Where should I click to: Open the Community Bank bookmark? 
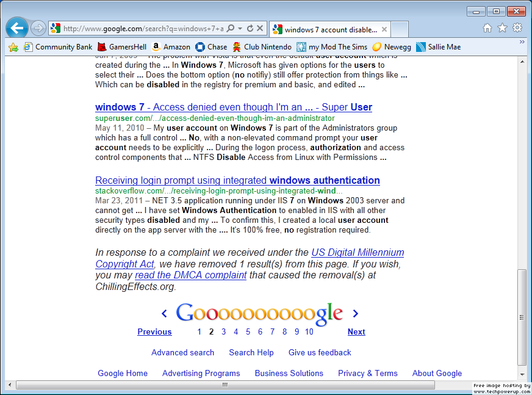click(x=58, y=47)
